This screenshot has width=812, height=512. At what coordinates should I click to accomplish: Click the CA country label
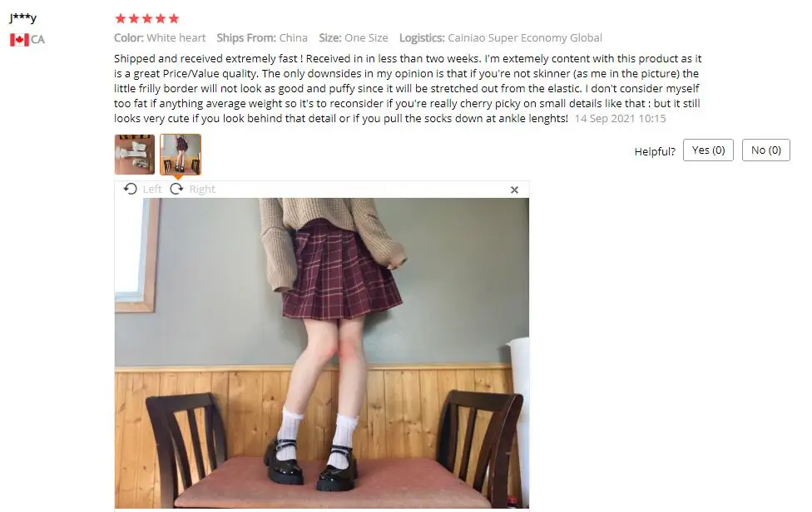(37, 39)
